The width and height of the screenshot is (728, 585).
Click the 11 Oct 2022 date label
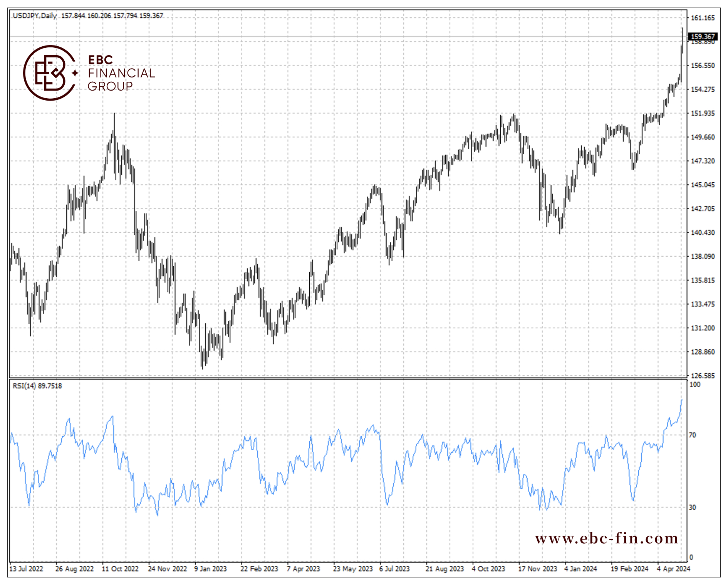tap(120, 569)
